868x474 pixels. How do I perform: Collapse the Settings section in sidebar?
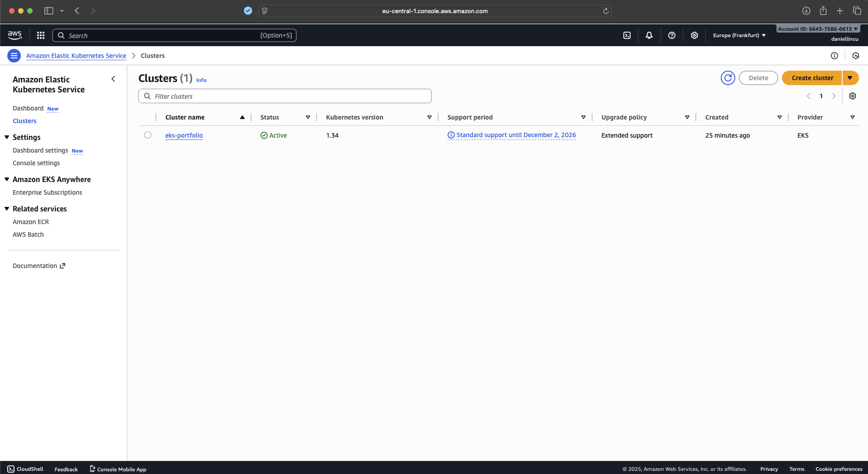pos(7,137)
